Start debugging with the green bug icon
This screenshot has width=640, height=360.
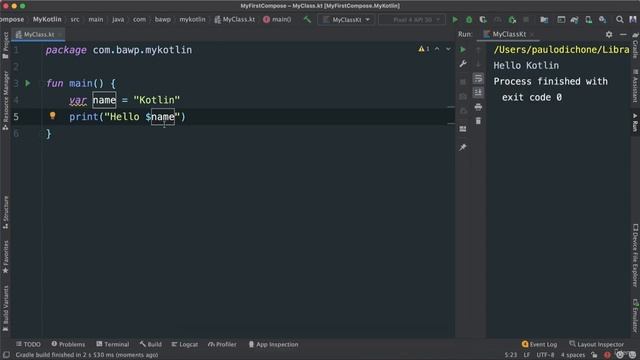point(469,20)
